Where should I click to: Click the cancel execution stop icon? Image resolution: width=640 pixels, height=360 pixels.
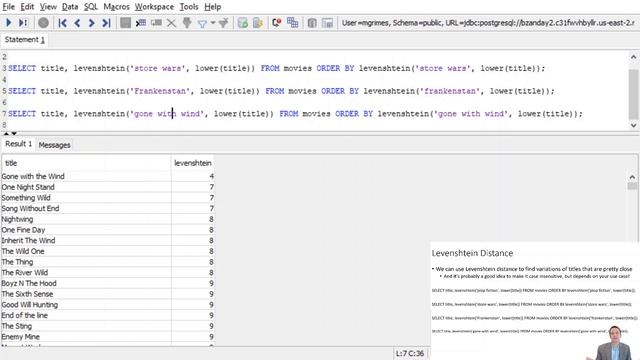[x=43, y=23]
